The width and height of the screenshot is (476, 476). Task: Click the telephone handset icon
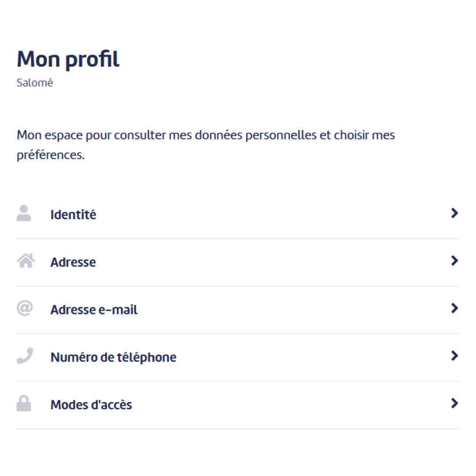(25, 356)
